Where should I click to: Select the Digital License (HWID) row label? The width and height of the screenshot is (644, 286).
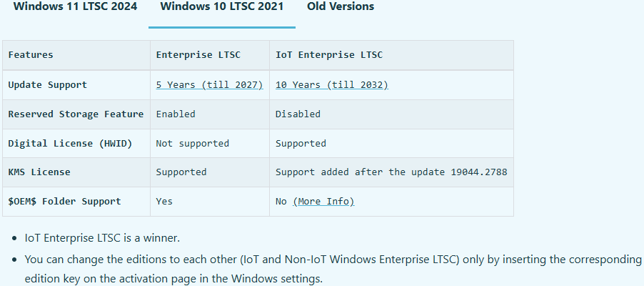[70, 143]
